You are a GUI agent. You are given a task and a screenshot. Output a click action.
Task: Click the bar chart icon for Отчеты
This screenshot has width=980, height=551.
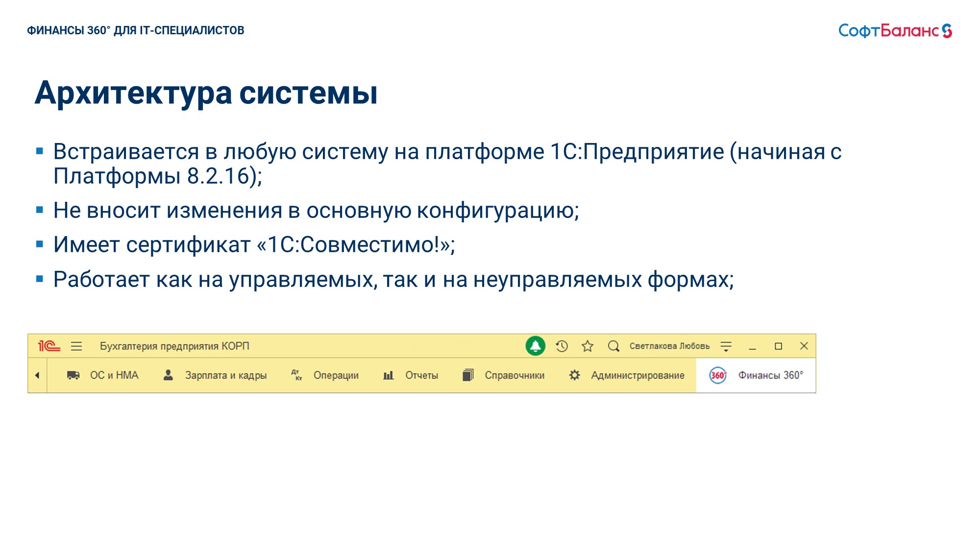pyautogui.click(x=389, y=376)
